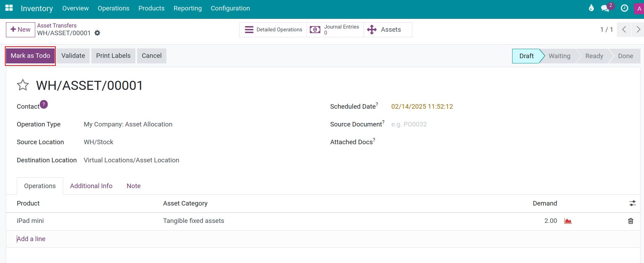Delete the iPad mini line with trash icon
The image size is (644, 263).
pos(630,221)
